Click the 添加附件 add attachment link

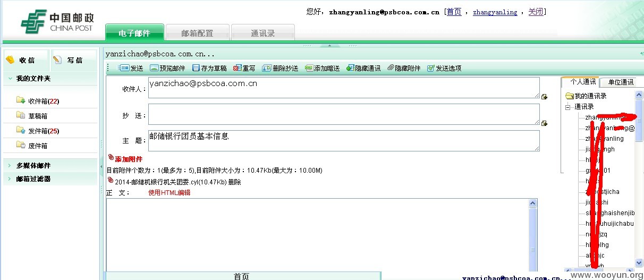pos(129,159)
